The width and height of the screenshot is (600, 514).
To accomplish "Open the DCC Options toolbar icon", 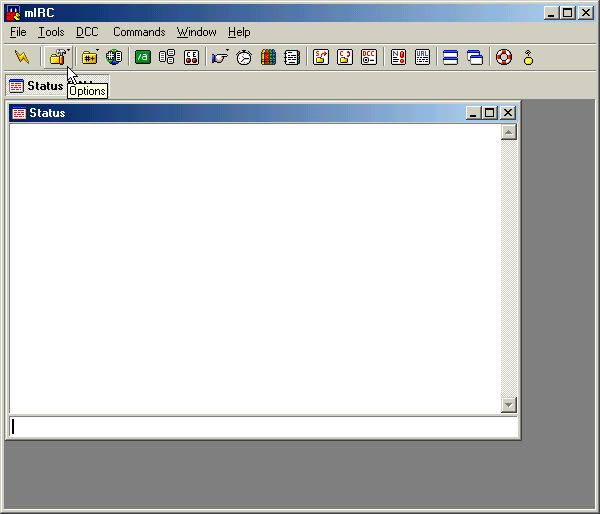I will [369, 57].
